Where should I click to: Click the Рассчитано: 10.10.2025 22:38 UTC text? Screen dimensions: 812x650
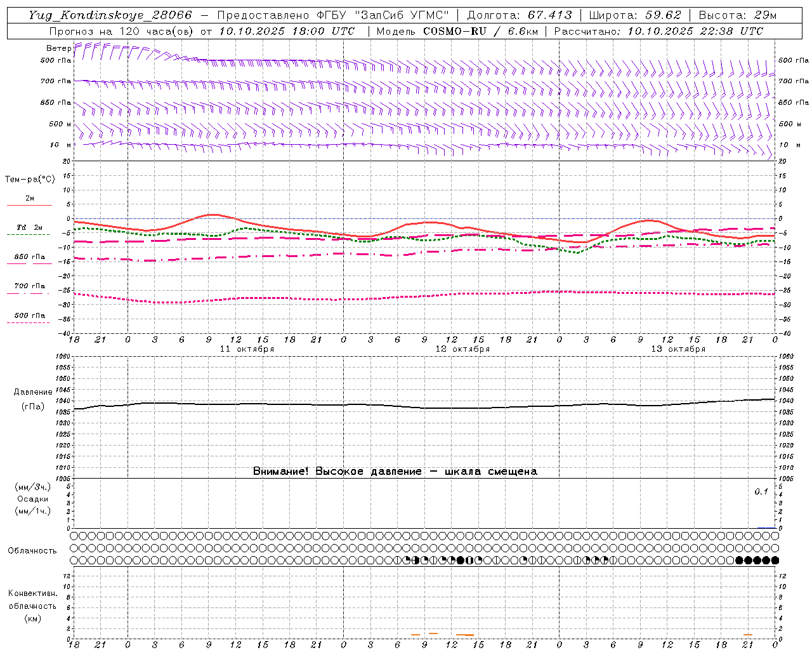point(658,31)
